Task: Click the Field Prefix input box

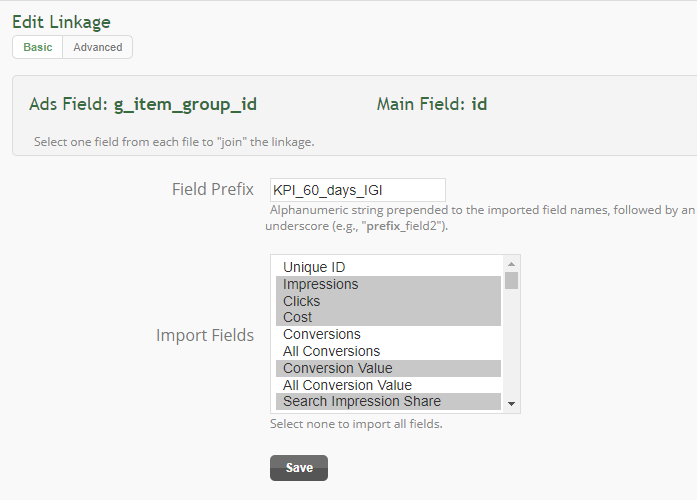Action: coord(357,190)
